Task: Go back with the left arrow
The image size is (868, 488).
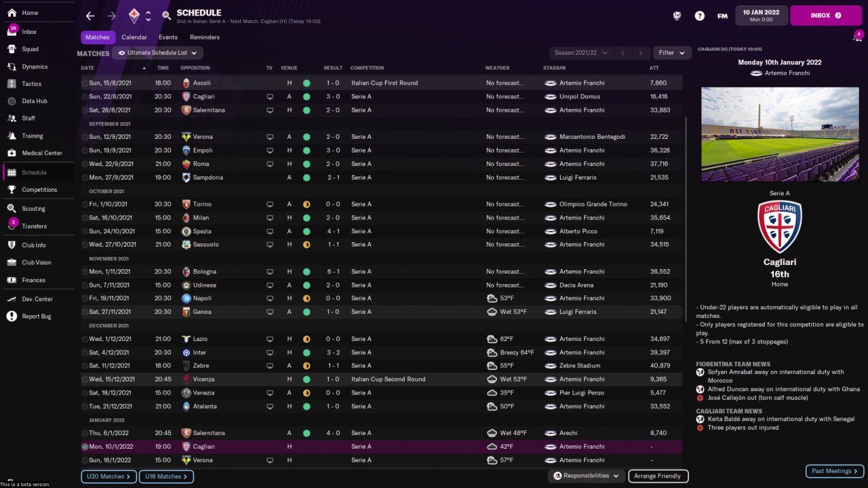Action: (90, 16)
